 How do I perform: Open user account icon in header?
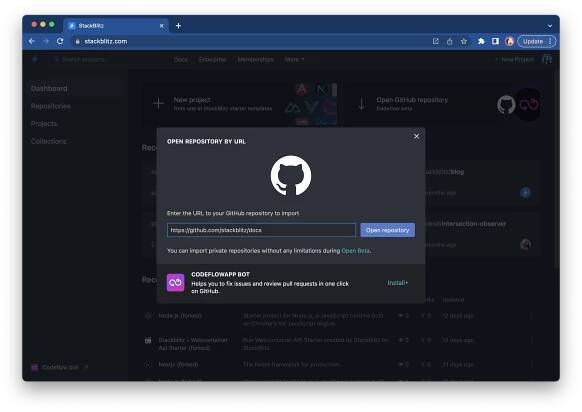547,59
